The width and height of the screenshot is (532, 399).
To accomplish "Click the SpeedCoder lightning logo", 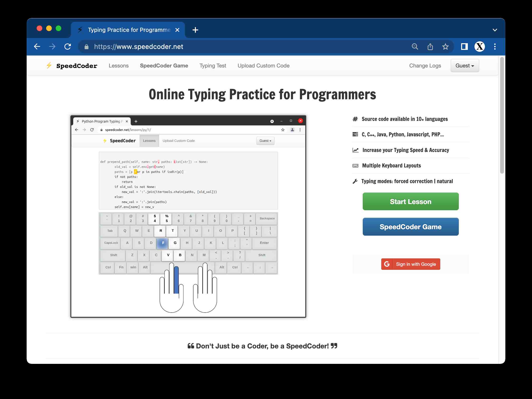I will pos(49,65).
